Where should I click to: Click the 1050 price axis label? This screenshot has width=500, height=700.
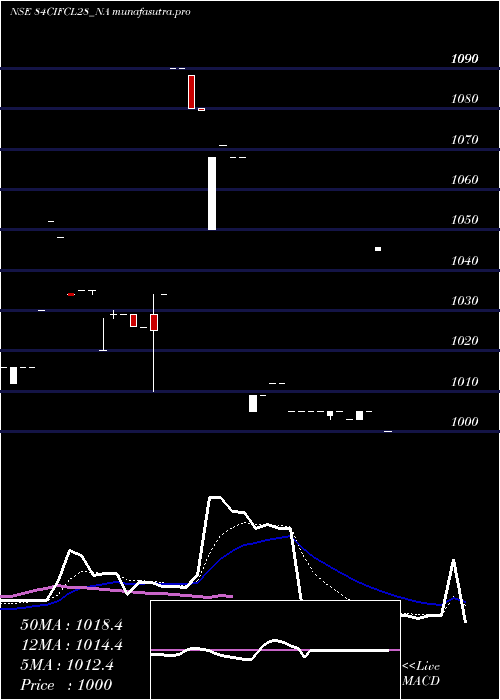pyautogui.click(x=464, y=220)
